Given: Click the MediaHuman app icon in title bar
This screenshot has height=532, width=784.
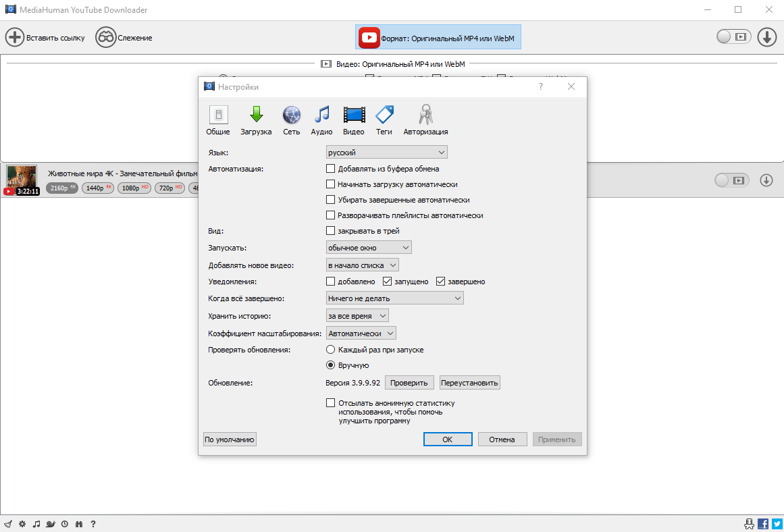Looking at the screenshot, I should tap(10, 9).
